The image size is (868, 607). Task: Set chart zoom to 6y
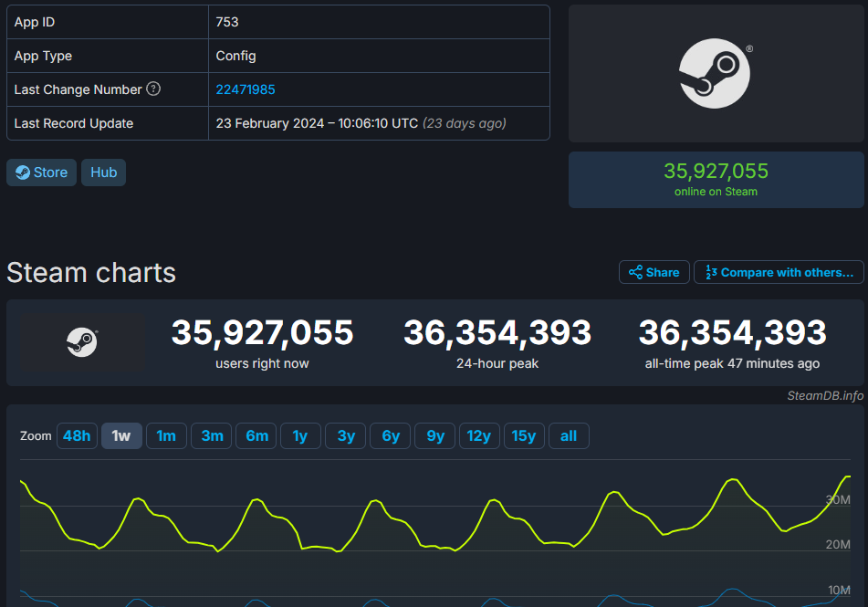click(x=391, y=436)
